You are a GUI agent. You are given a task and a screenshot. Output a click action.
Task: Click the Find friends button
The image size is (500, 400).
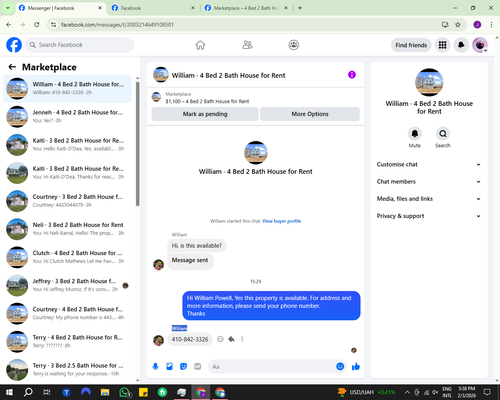click(411, 45)
